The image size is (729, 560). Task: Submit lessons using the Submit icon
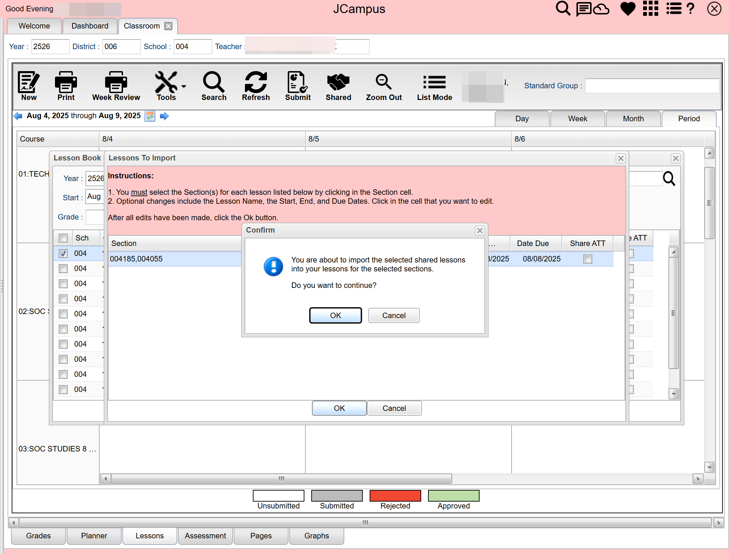pos(298,86)
